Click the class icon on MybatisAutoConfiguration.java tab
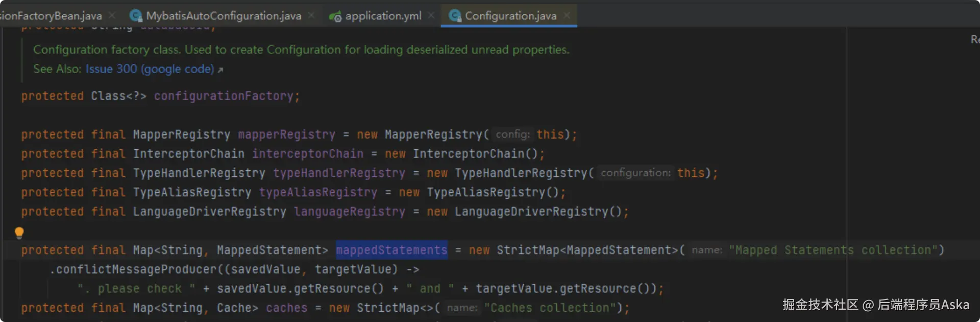Image resolution: width=980 pixels, height=322 pixels. pos(136,16)
